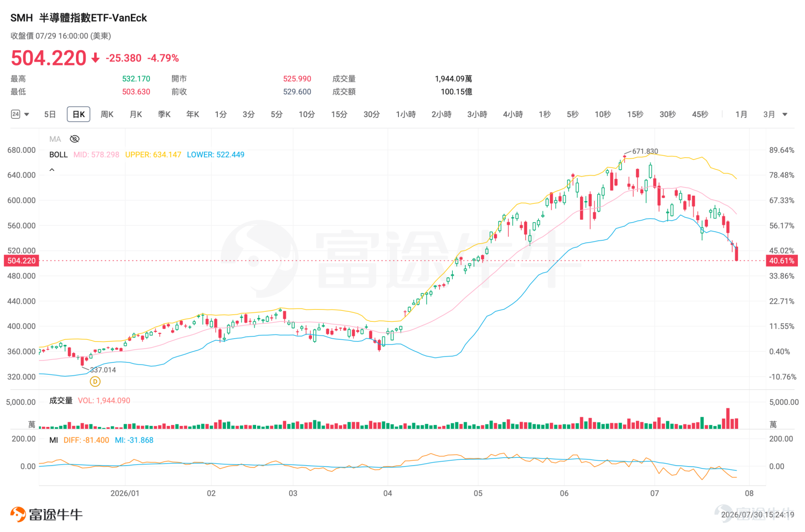Select the yellow UPPER: 634.147 value

click(x=153, y=154)
